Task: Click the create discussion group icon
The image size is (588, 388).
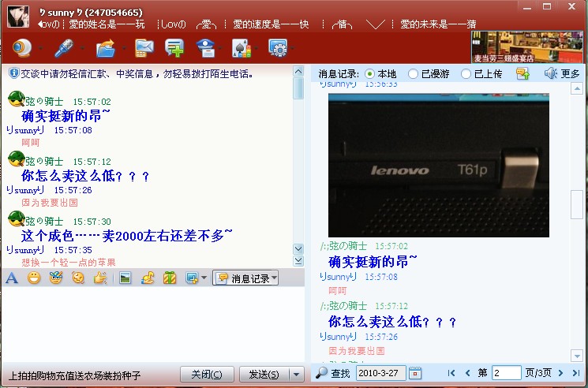Action: click(174, 48)
